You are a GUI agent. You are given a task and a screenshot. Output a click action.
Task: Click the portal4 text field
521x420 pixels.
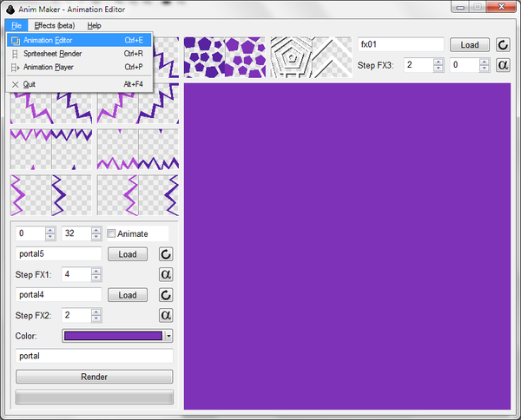[x=59, y=295]
